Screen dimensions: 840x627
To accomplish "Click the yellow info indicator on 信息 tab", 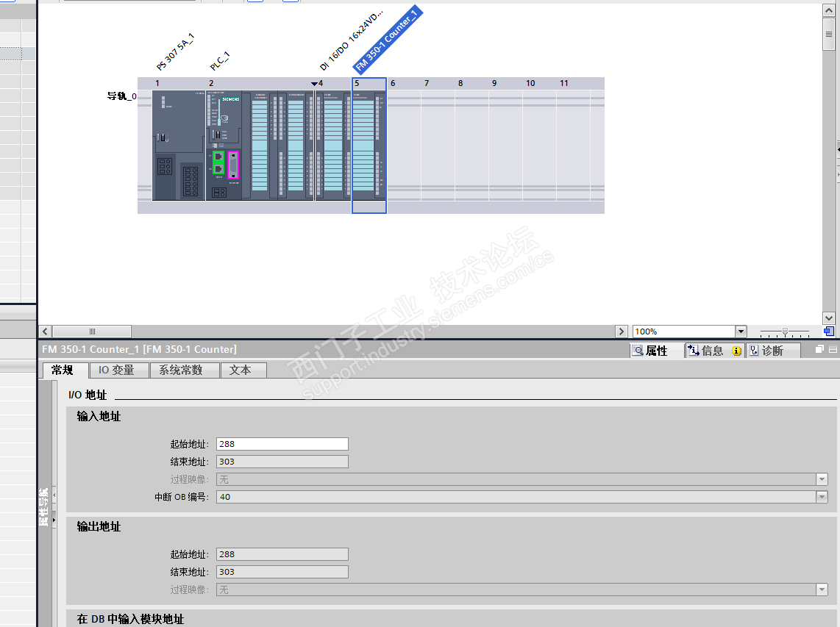I will [736, 351].
